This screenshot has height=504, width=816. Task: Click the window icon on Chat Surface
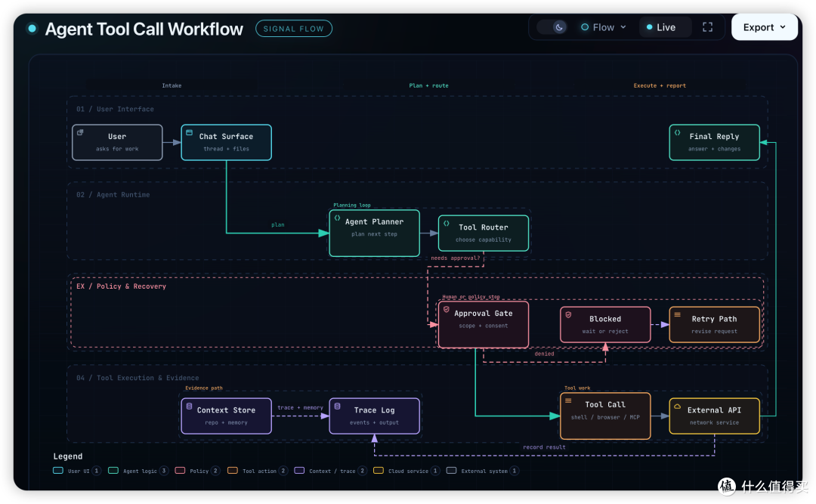[x=190, y=133]
